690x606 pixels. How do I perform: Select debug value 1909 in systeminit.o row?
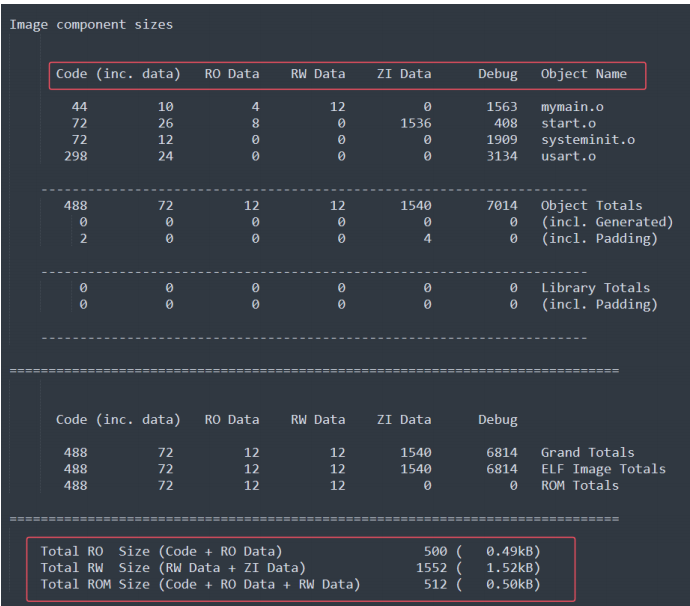[502, 140]
